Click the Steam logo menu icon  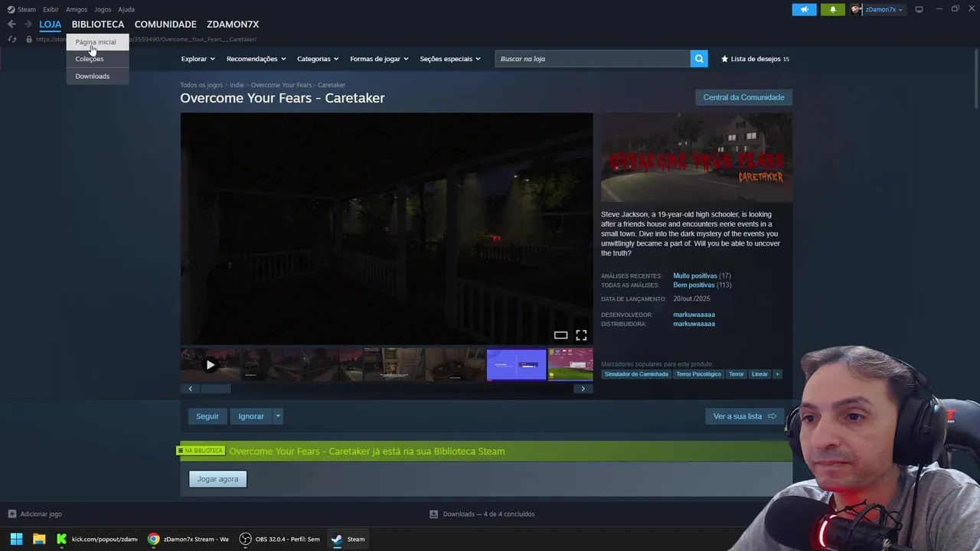(x=11, y=9)
